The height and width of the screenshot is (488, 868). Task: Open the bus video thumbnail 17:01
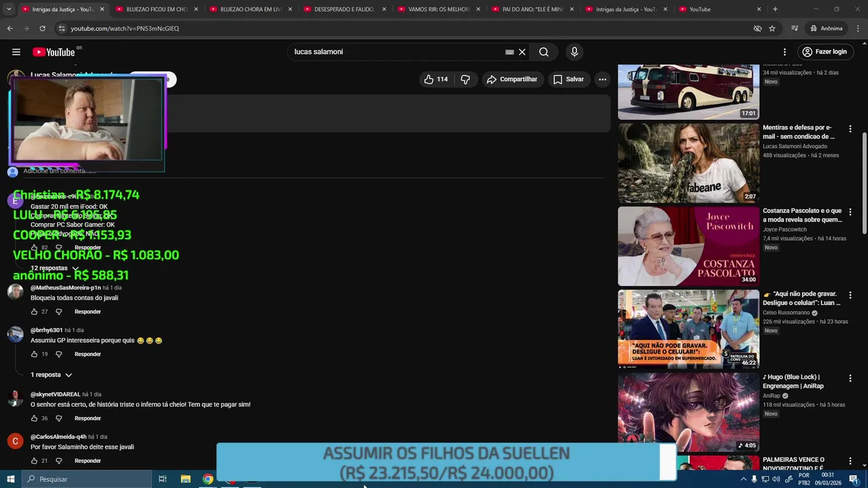[x=688, y=92]
